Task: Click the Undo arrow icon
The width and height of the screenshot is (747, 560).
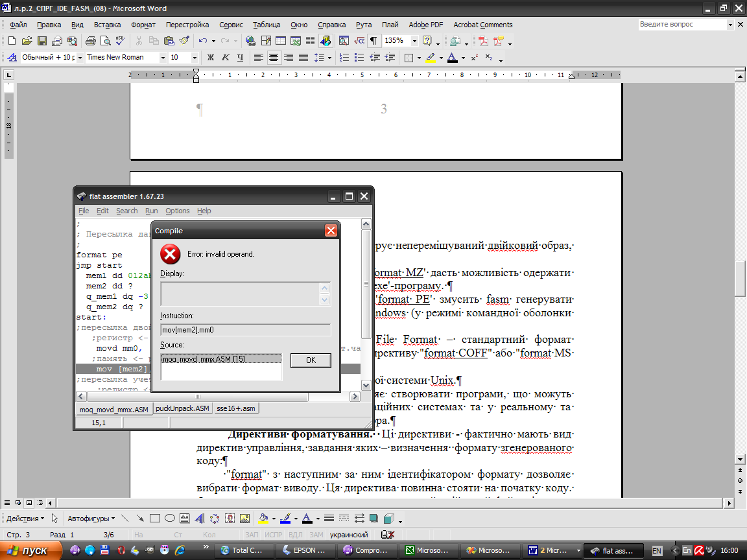Action: (x=203, y=41)
